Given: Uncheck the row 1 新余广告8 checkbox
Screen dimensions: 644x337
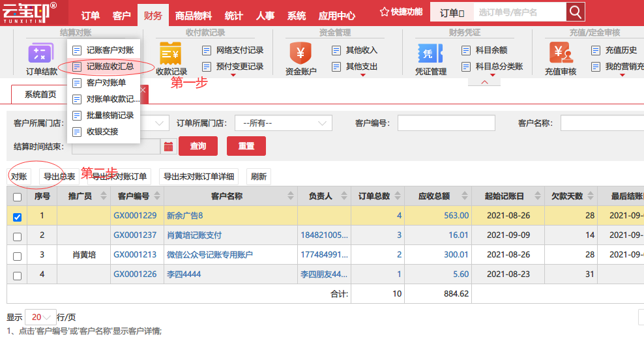Looking at the screenshot, I should click(x=17, y=216).
